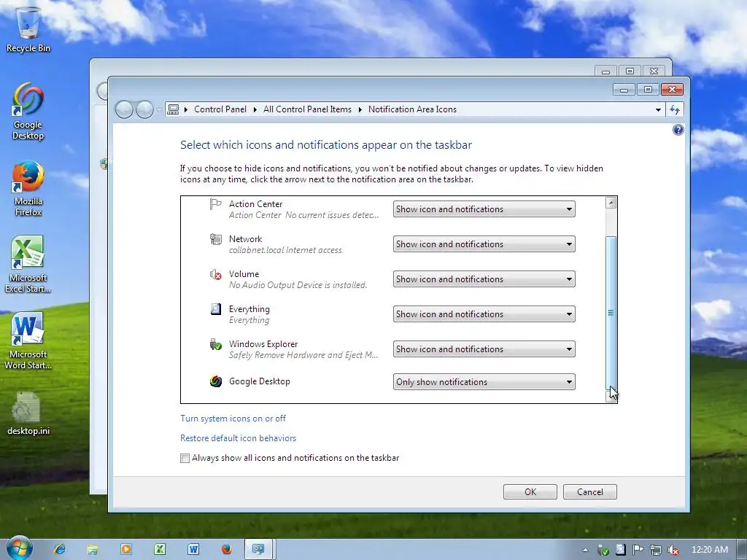
Task: Close the Notification Area Icons window
Action: (672, 89)
